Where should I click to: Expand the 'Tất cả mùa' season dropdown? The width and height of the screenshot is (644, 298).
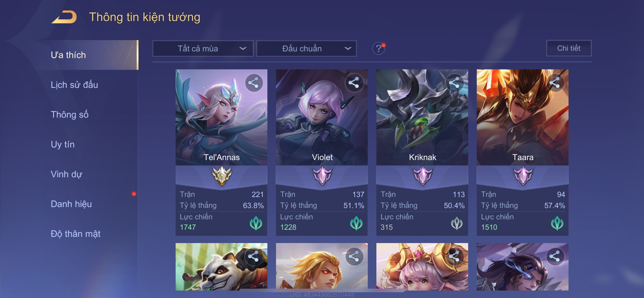203,48
